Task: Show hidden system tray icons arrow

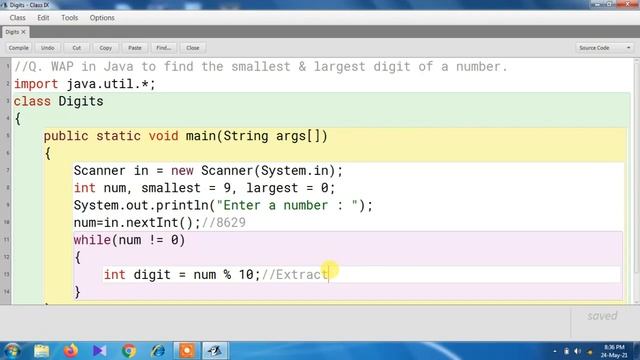Action: pyautogui.click(x=555, y=351)
